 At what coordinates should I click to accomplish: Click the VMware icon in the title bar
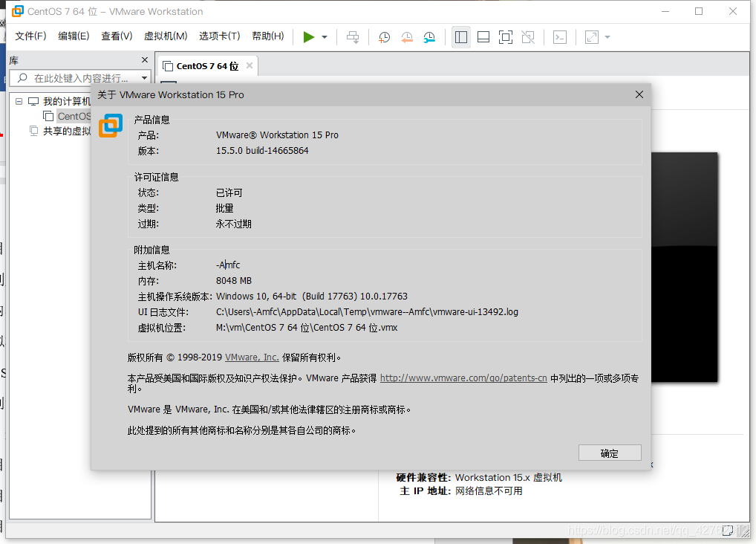point(17,11)
